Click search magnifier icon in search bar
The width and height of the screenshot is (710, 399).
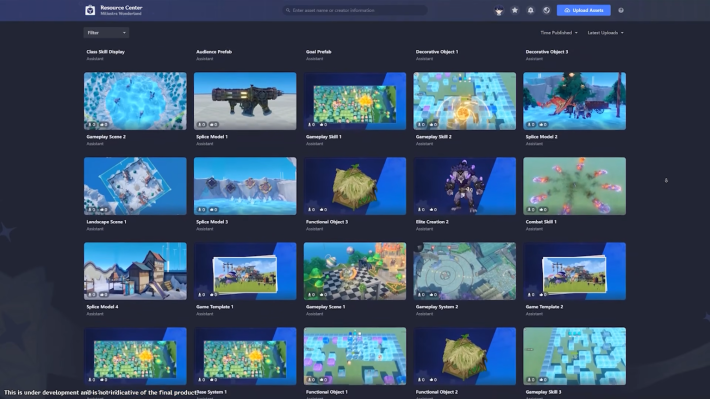[x=288, y=10]
